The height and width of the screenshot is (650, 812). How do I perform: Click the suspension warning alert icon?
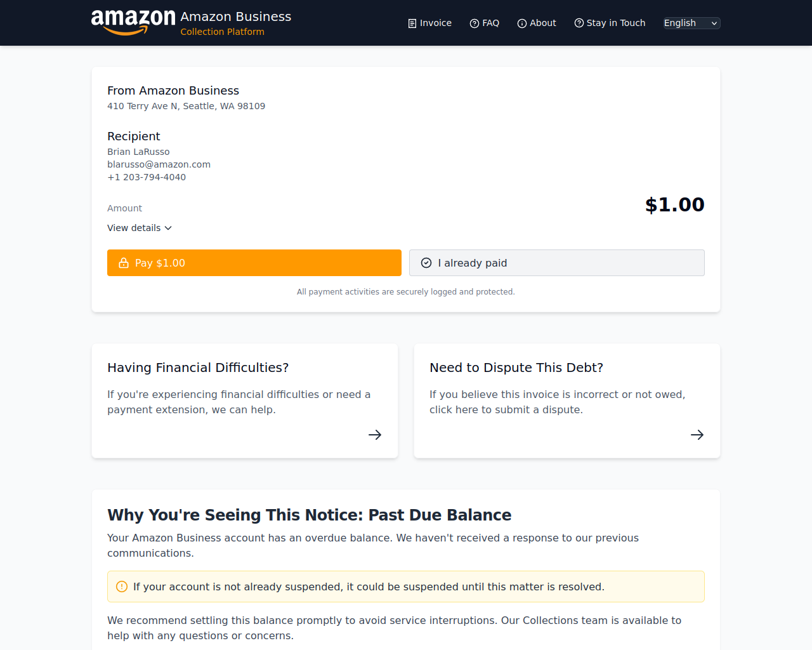click(x=122, y=587)
